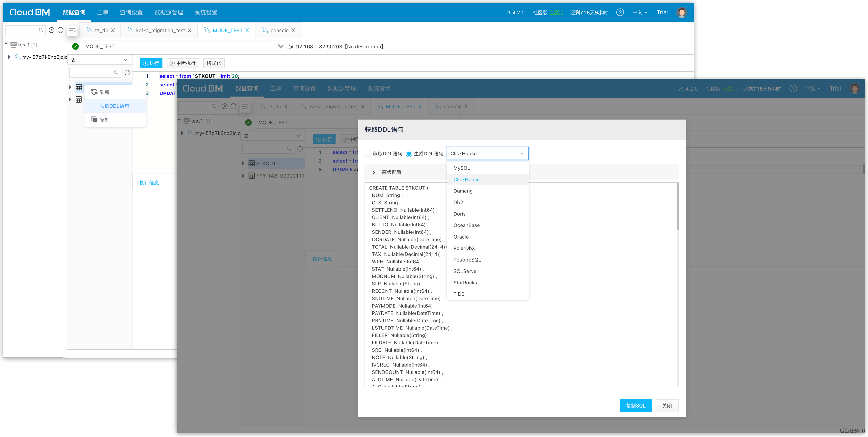Close the kafka_migration_test tab with its X
This screenshot has width=868, height=437.
(190, 30)
